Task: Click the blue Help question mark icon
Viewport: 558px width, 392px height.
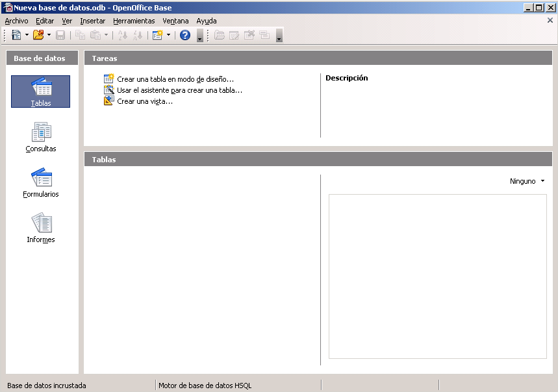Action: 185,35
